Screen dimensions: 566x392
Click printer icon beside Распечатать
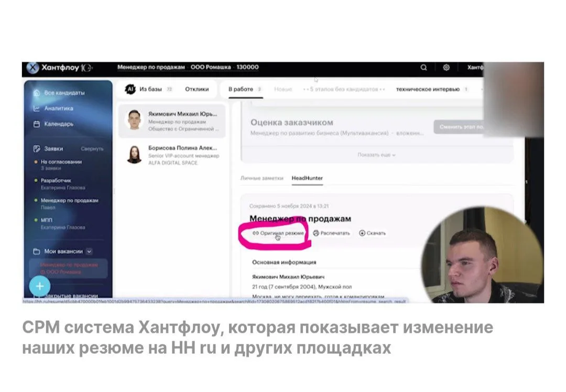[316, 233]
